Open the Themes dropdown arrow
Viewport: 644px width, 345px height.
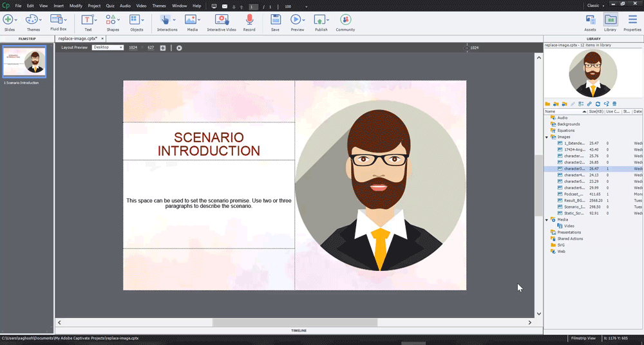point(40,20)
